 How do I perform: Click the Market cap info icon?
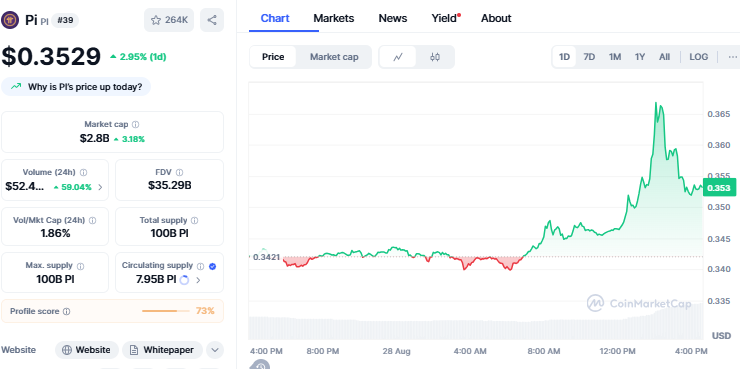point(135,125)
